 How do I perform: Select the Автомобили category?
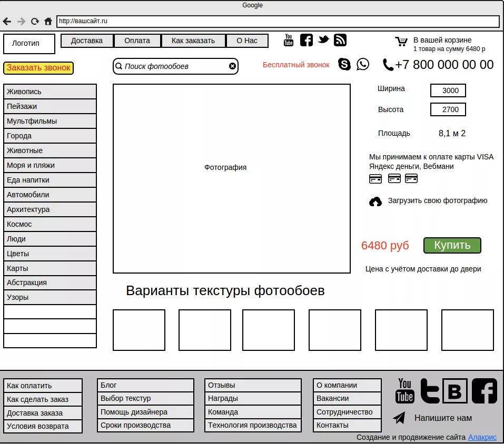[x=50, y=195]
